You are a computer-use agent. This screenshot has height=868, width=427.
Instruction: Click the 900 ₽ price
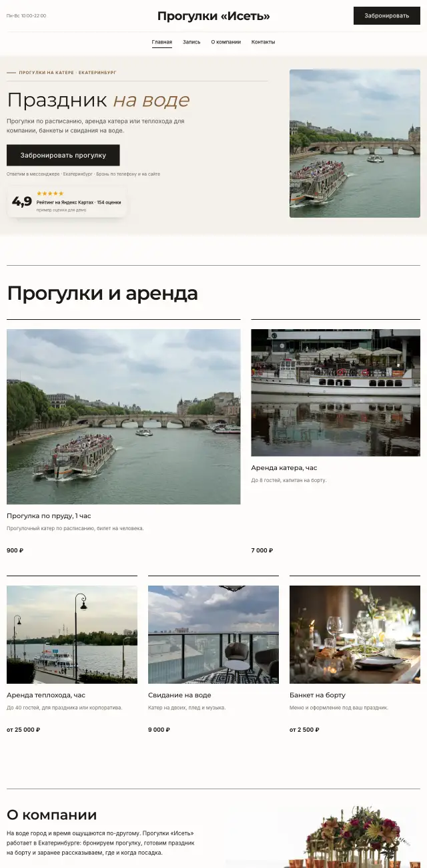15,551
